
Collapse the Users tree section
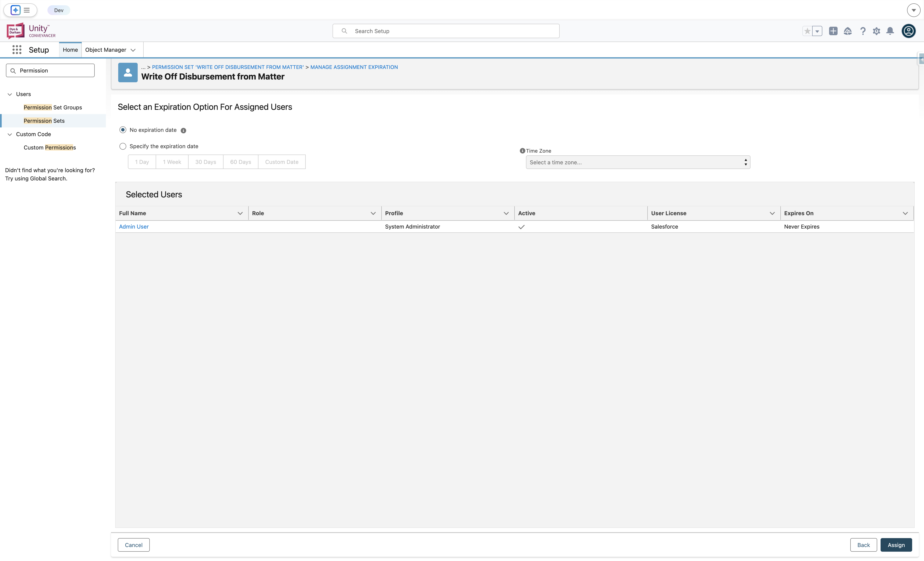(x=10, y=94)
